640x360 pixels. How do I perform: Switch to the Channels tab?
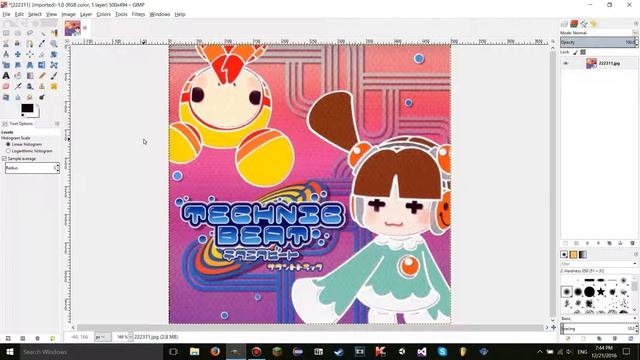click(574, 24)
